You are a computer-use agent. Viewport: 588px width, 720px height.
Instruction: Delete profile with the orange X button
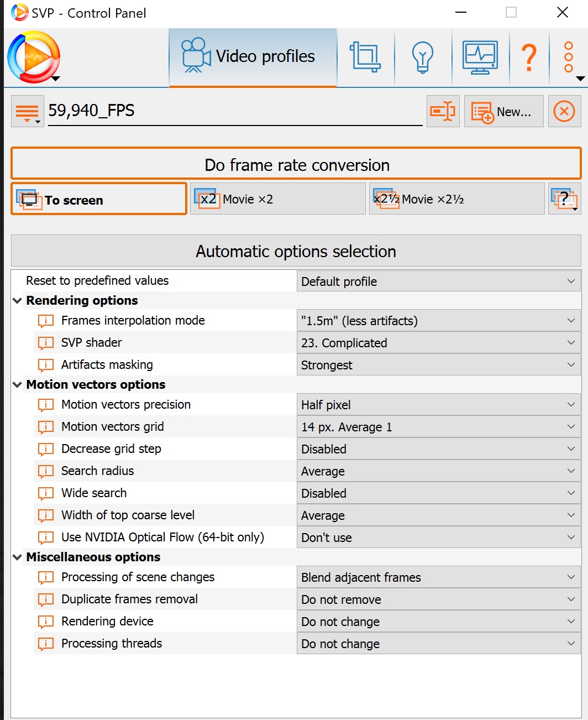(x=564, y=111)
